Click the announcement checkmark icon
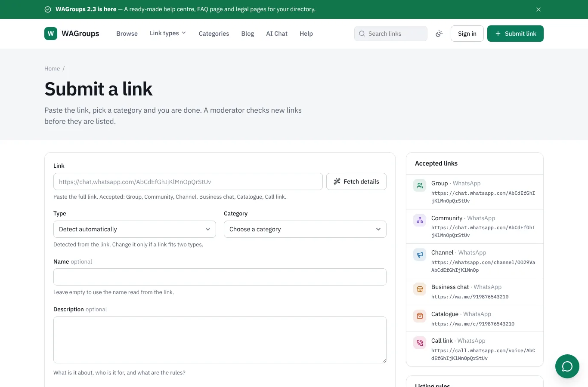 [x=48, y=9]
